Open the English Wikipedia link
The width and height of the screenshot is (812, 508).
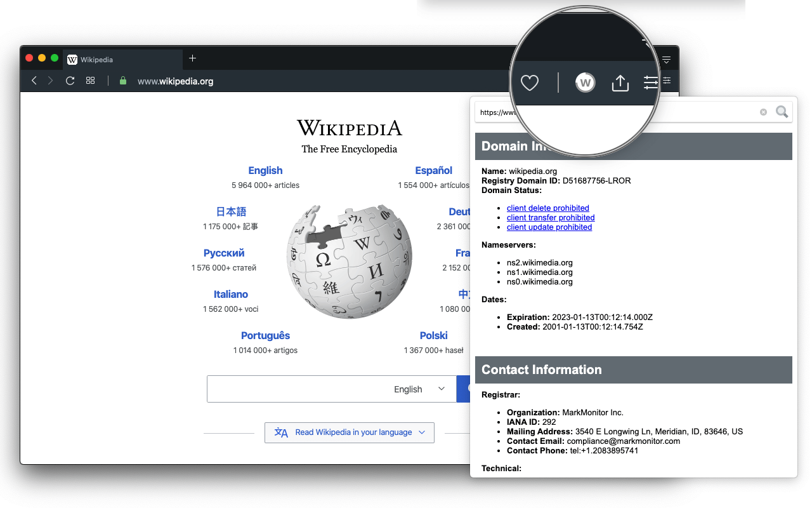click(265, 170)
